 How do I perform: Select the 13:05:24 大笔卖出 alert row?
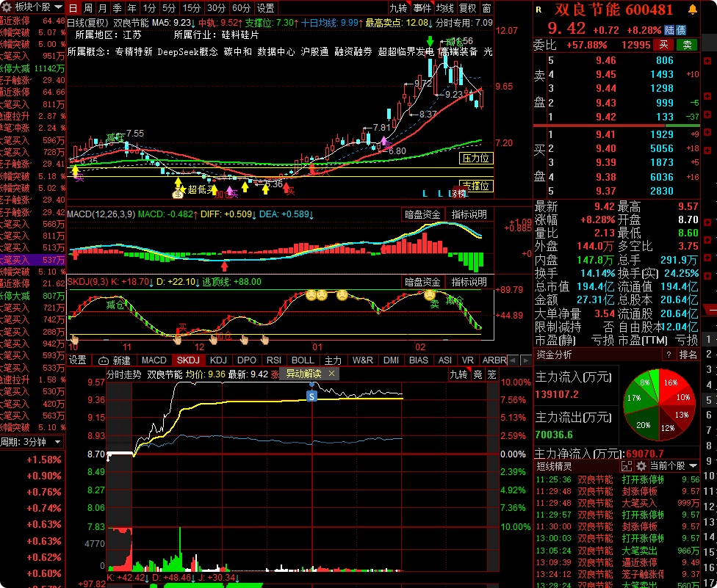click(x=617, y=551)
